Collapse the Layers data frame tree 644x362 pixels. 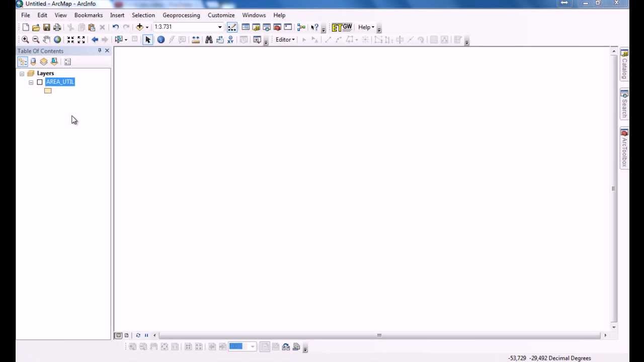22,73
